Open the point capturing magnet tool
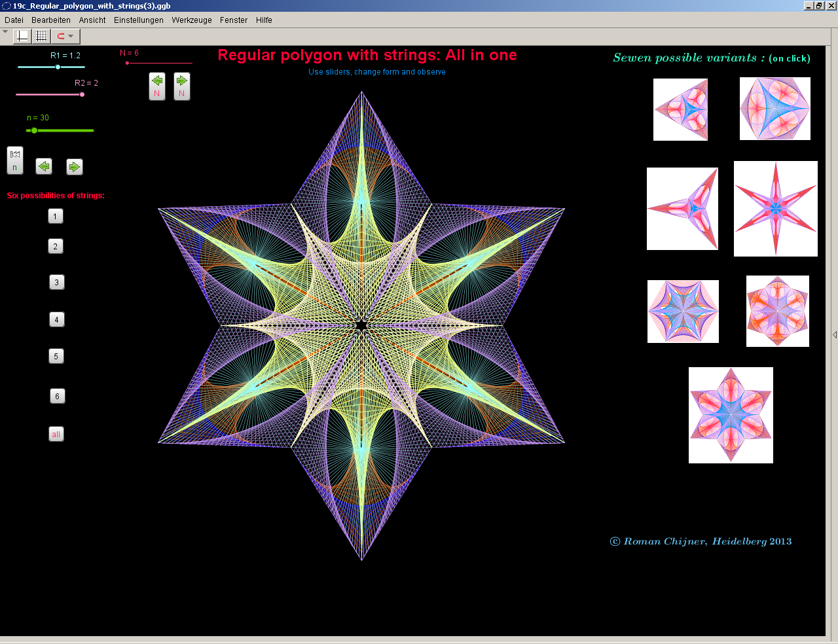The image size is (838, 644). (x=61, y=37)
